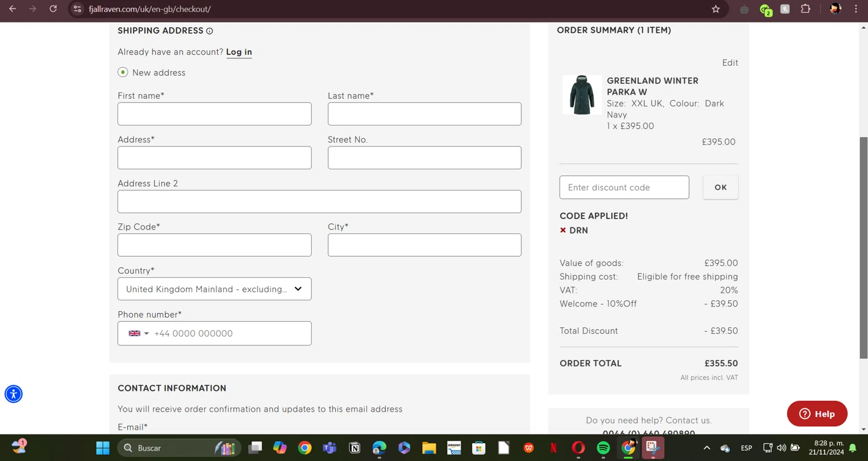Focus the Address field
Screen dimensions: 868x461
[215, 158]
